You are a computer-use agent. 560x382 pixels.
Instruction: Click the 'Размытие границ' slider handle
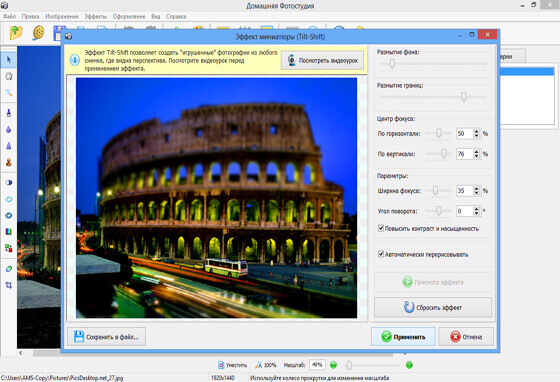tap(464, 97)
